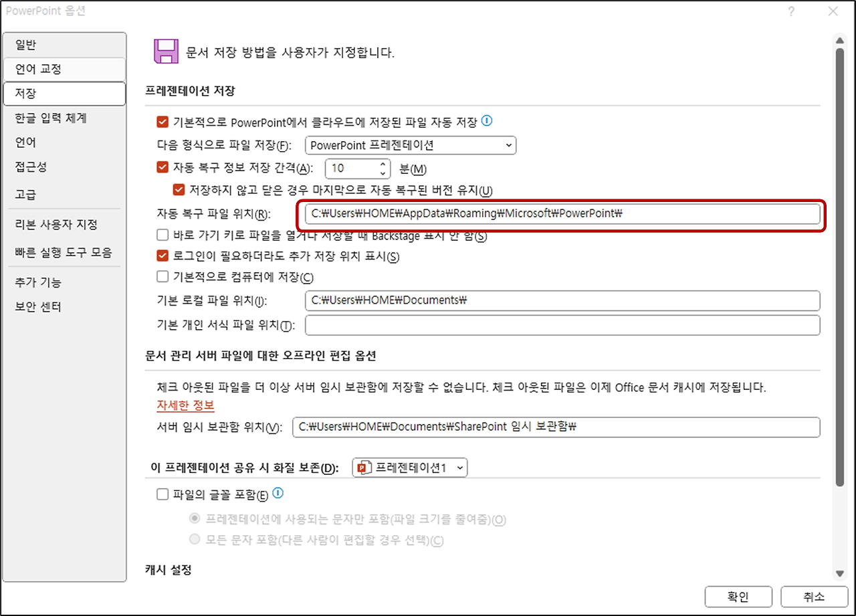856x616 pixels.
Task: Select 모든 문자 포함 radio button
Action: click(x=195, y=540)
